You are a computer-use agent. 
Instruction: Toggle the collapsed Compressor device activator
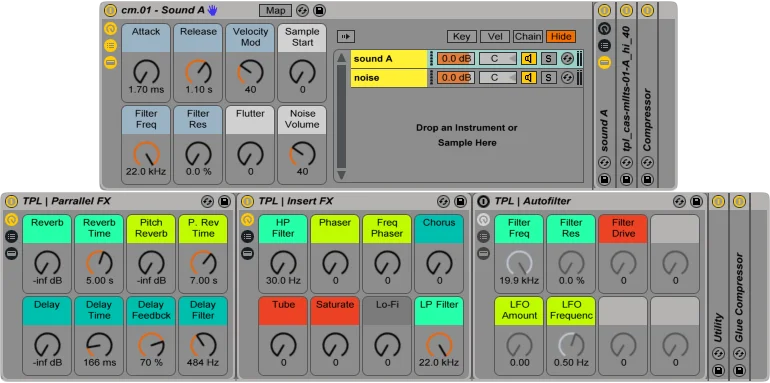tap(647, 10)
